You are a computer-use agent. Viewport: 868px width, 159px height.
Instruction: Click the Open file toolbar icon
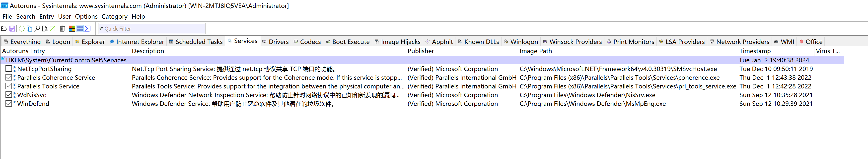pos(4,29)
